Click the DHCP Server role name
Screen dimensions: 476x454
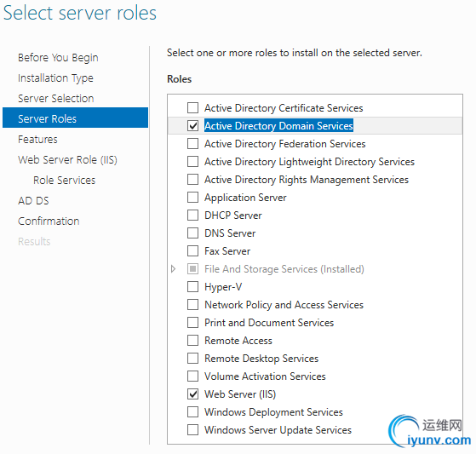(x=232, y=216)
